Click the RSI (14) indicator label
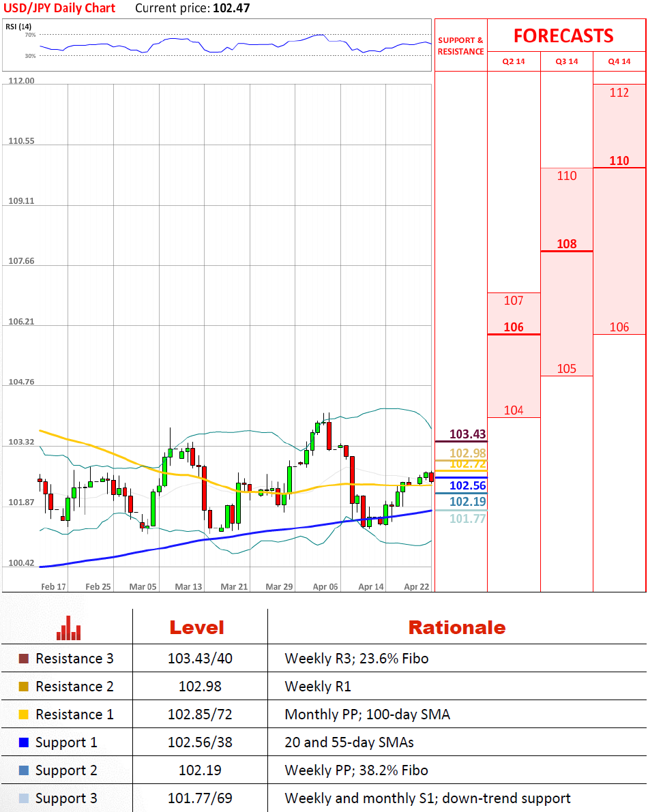The image size is (648, 812). (x=18, y=27)
